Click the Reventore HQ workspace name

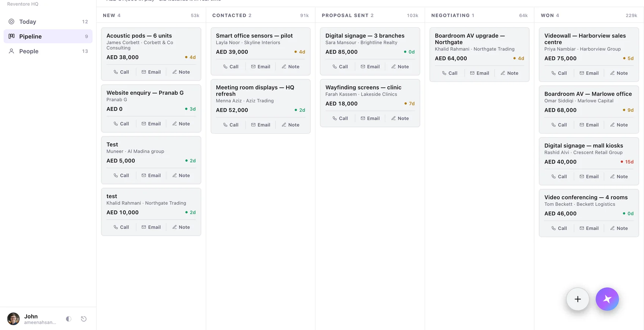pyautogui.click(x=23, y=4)
